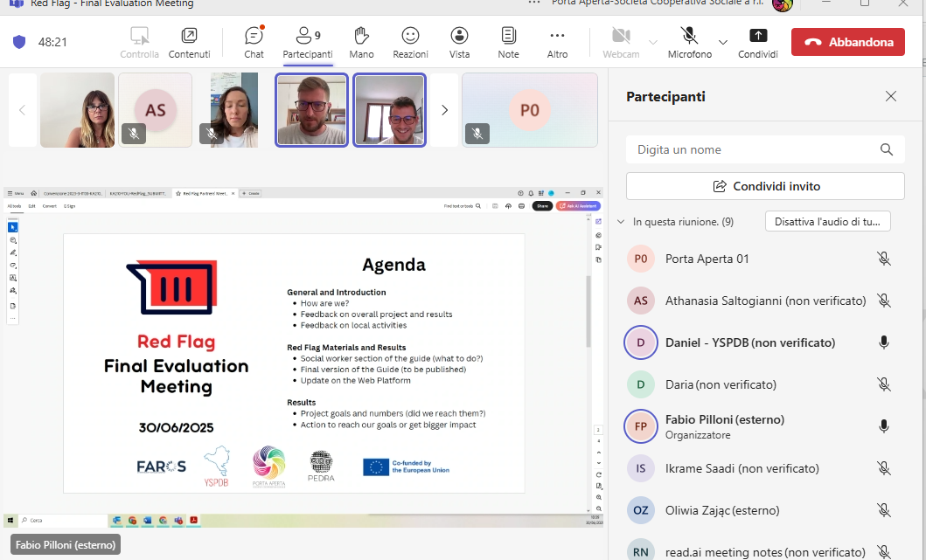Open the Reazioni emoji menu
Screen dimensions: 926x560
click(x=410, y=42)
